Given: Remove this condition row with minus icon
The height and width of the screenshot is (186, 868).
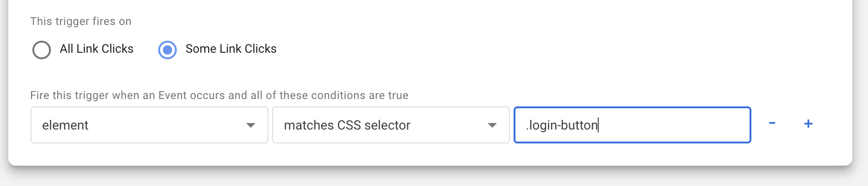Looking at the screenshot, I should [x=772, y=124].
